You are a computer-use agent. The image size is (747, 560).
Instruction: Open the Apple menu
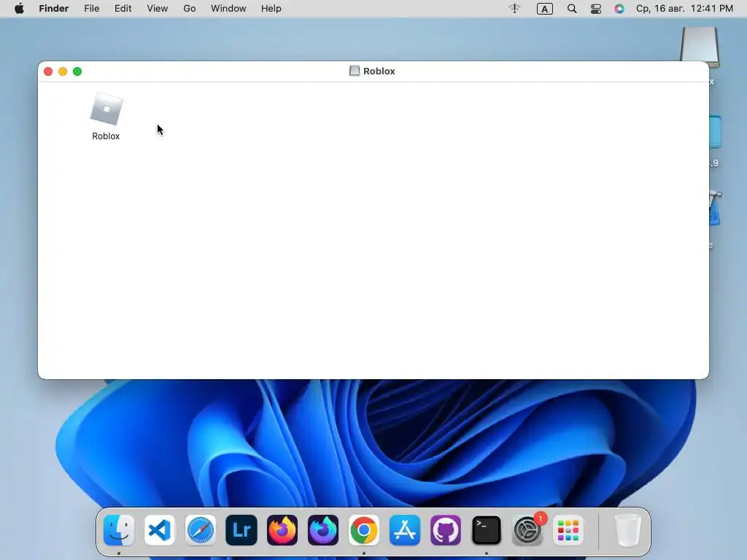pyautogui.click(x=19, y=9)
